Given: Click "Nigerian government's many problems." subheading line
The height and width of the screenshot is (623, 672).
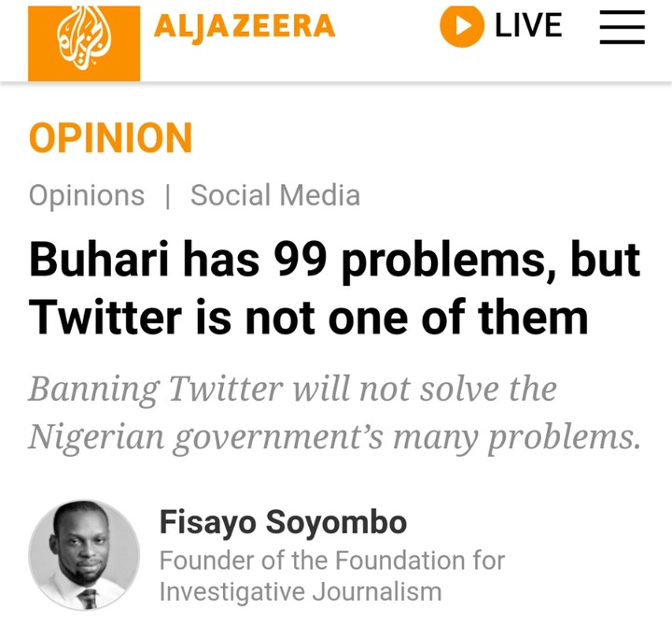Looking at the screenshot, I should (x=334, y=436).
